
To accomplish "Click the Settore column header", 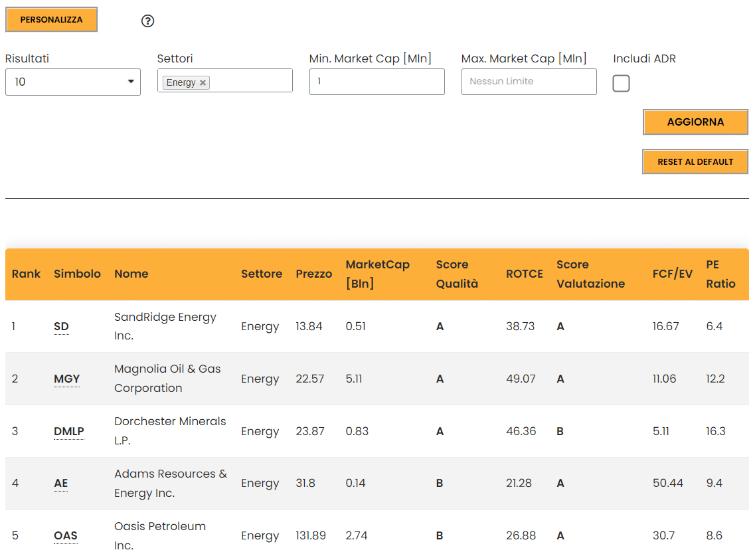I will (261, 274).
